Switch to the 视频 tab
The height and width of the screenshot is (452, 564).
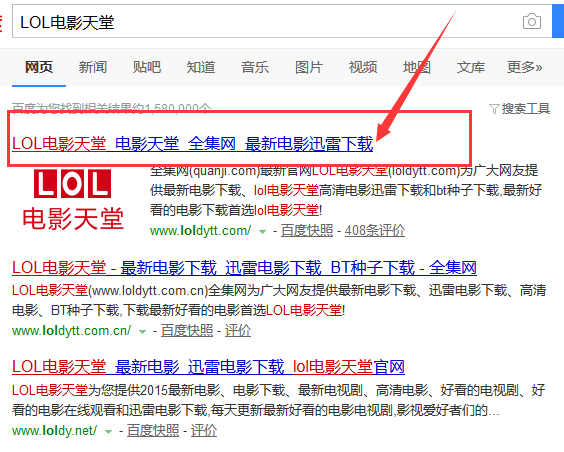click(363, 67)
